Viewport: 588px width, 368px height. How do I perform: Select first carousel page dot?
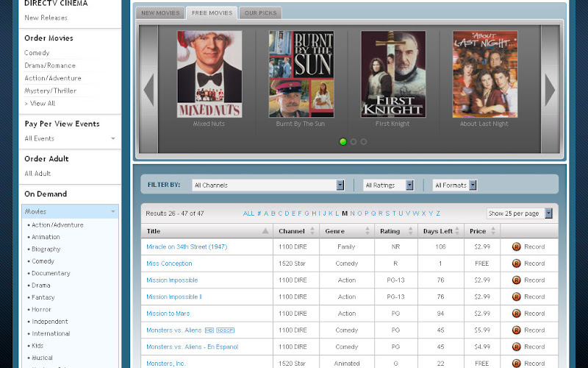[x=343, y=141]
